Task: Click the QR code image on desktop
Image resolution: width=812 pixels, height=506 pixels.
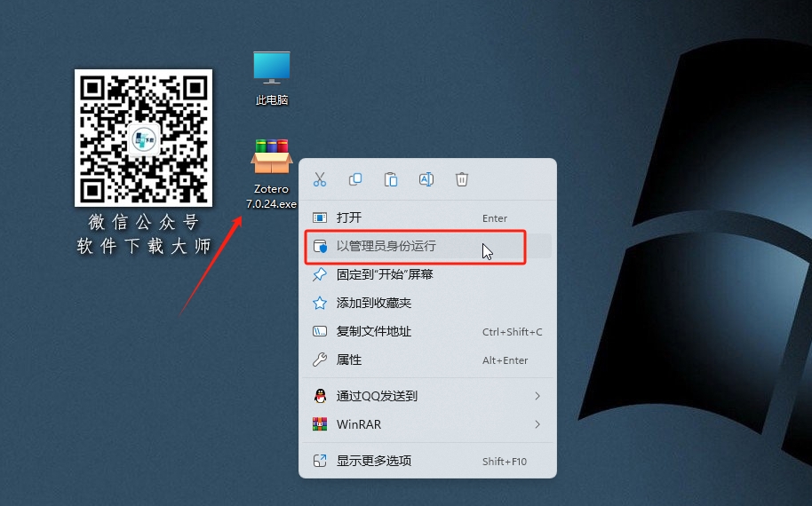Action: (143, 138)
